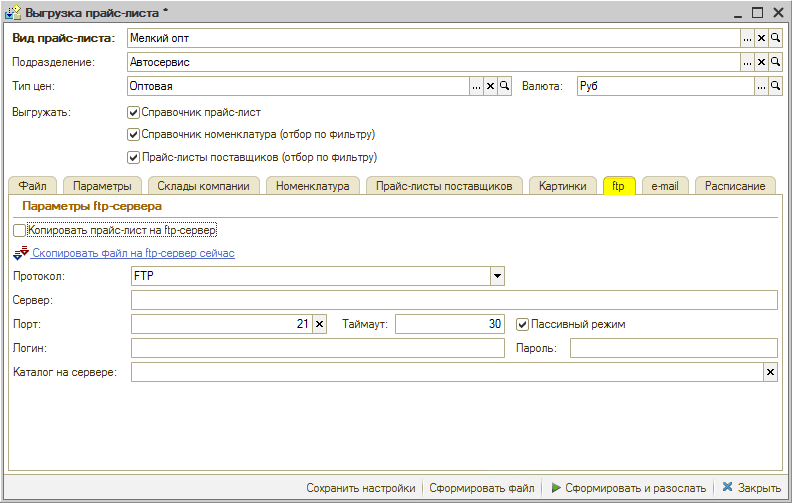Click magnifier icon next to Тип цен
The image size is (792, 503).
(505, 86)
